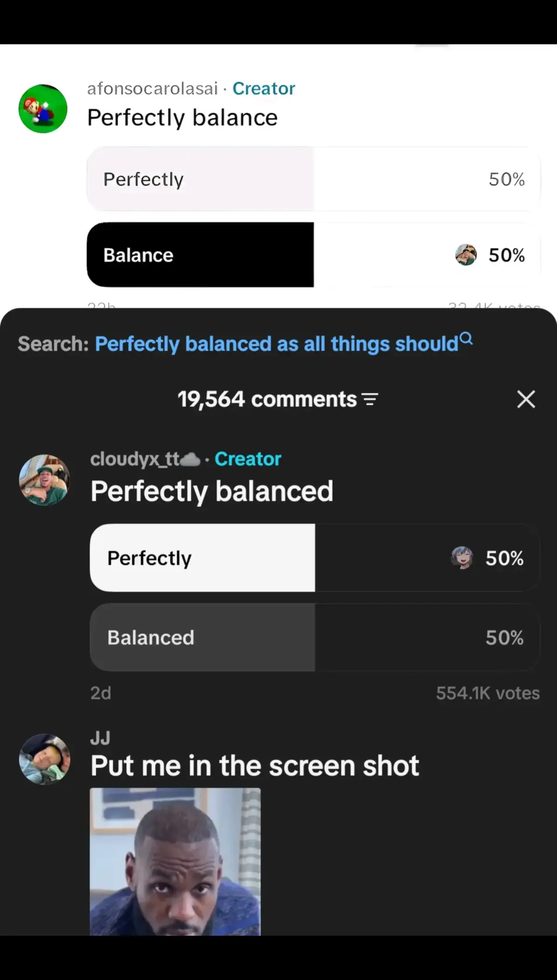Select Balanced in cloudyx_tt's poll

pos(315,637)
